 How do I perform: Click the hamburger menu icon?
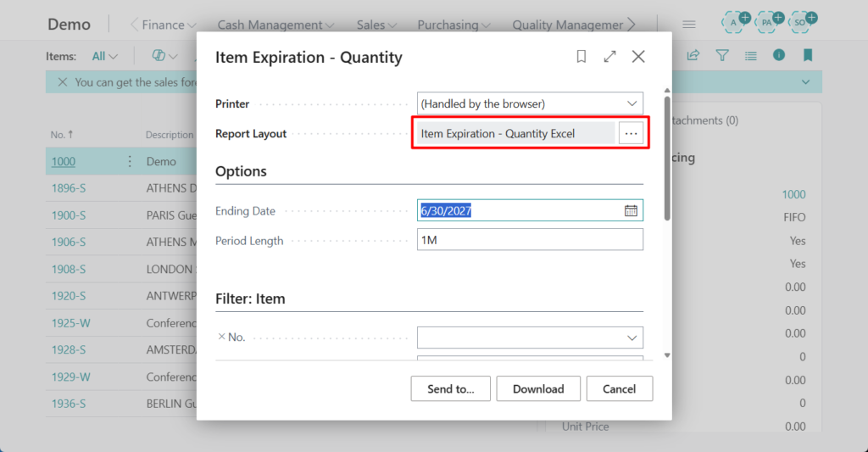(x=689, y=25)
